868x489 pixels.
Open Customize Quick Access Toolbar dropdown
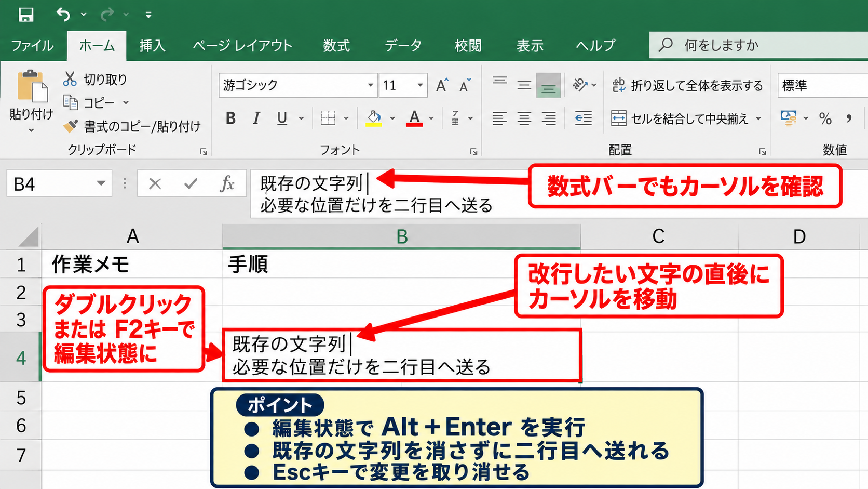148,15
